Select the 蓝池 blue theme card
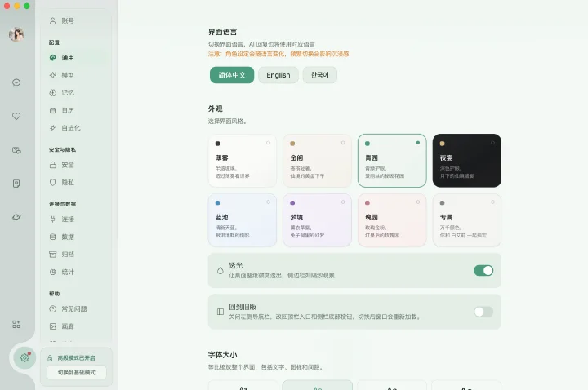Screen dimensions: 588x390 point(243,220)
